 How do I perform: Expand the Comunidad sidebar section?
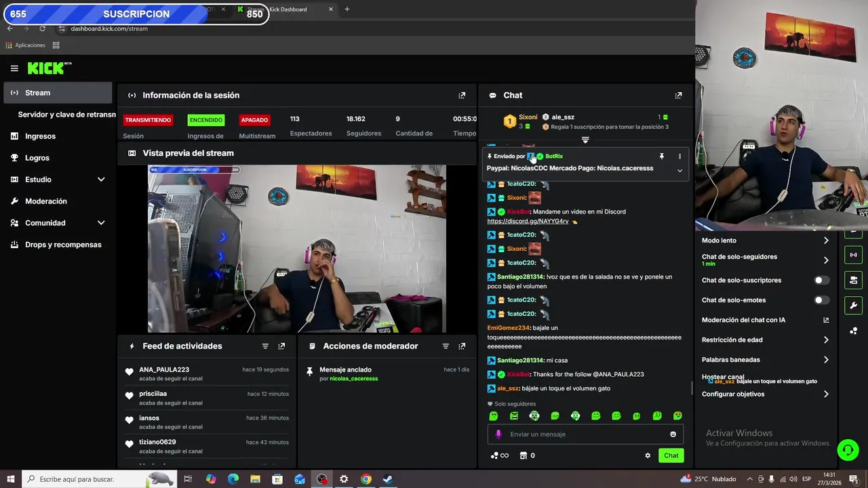tap(101, 223)
